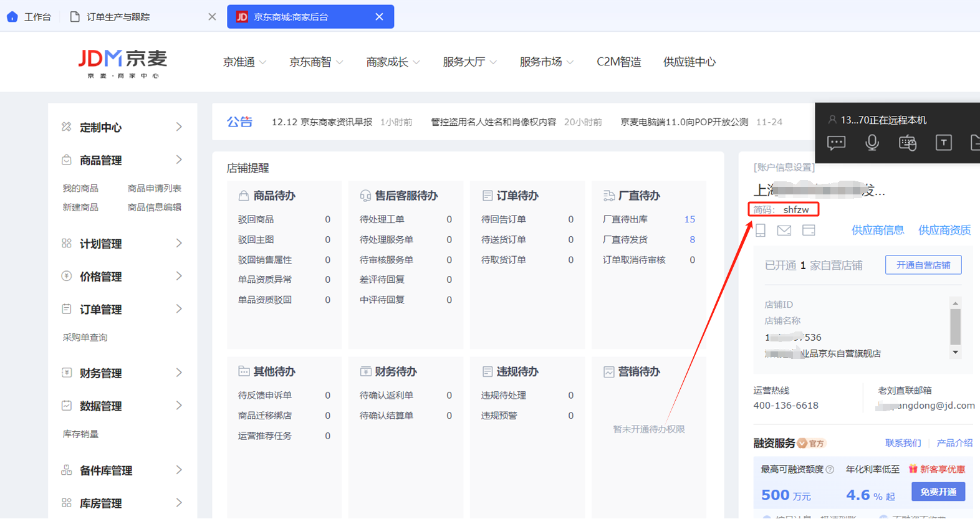Open the 京准通 dropdown menu
The height and width of the screenshot is (519, 980).
244,62
